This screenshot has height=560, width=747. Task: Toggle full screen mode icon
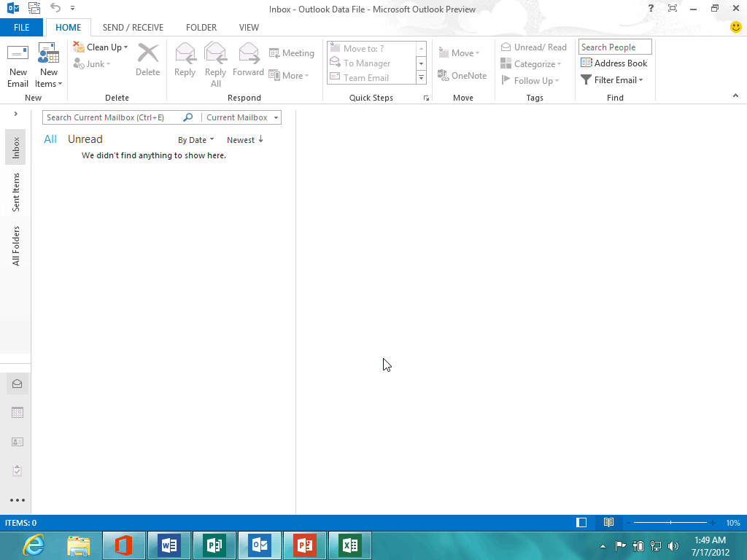click(x=672, y=8)
